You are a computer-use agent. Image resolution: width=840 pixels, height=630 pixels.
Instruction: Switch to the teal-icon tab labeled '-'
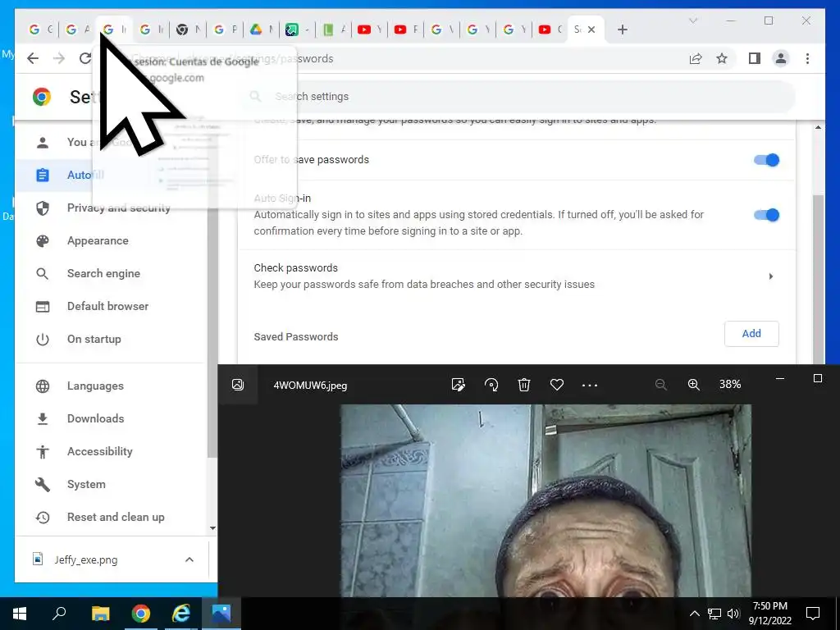[298, 30]
